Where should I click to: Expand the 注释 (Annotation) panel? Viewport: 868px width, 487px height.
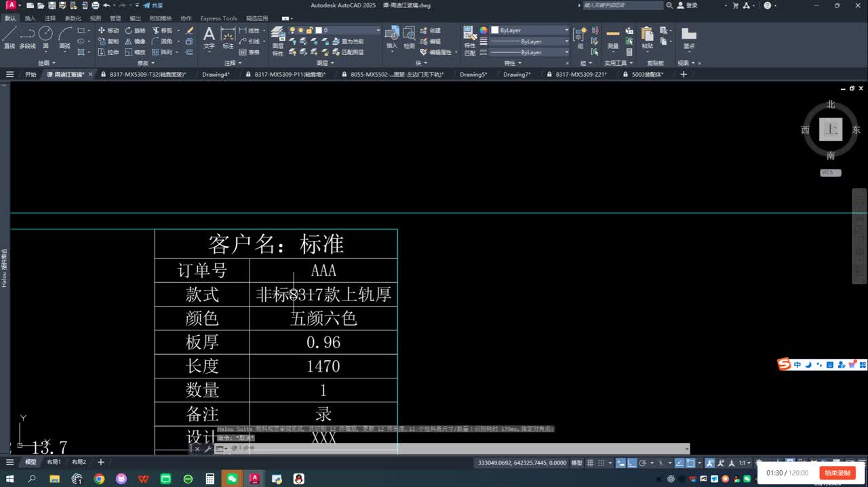click(232, 63)
